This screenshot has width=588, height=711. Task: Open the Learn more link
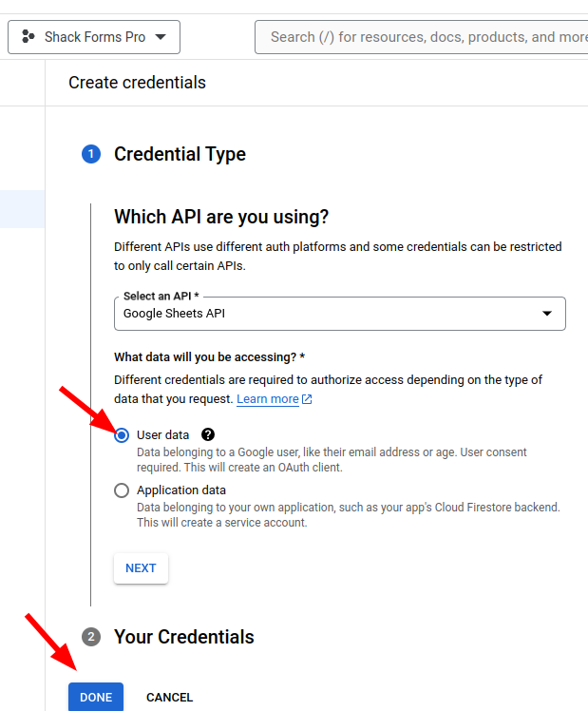point(268,399)
